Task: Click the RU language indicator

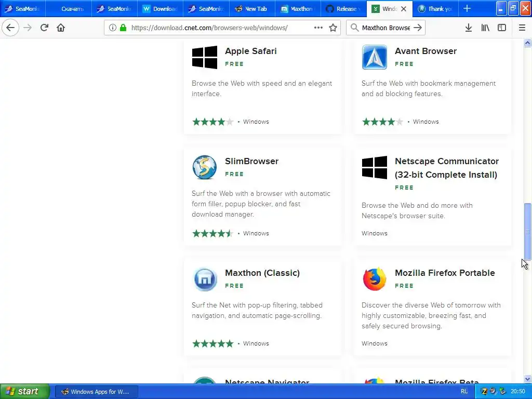Action: (464, 391)
